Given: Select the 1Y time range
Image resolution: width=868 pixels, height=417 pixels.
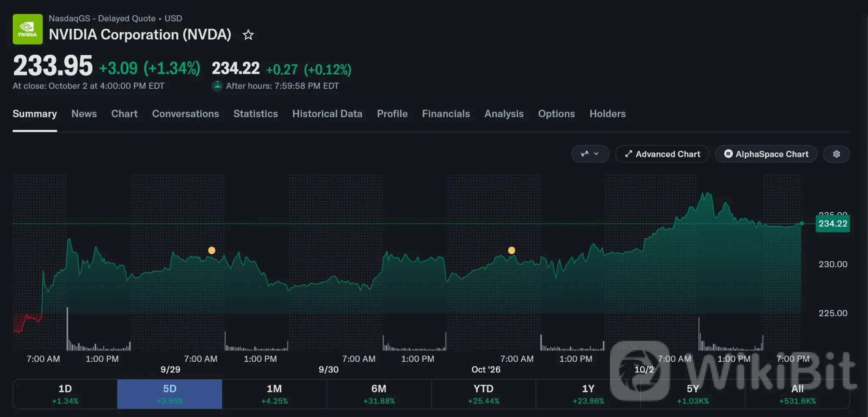Looking at the screenshot, I should (588, 394).
